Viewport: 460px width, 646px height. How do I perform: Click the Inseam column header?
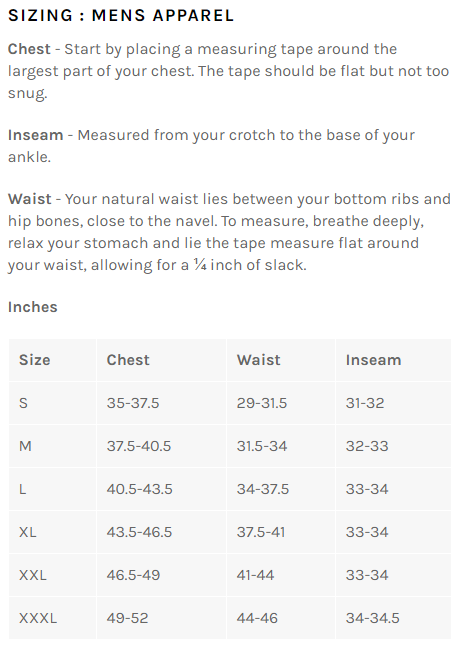click(x=373, y=360)
